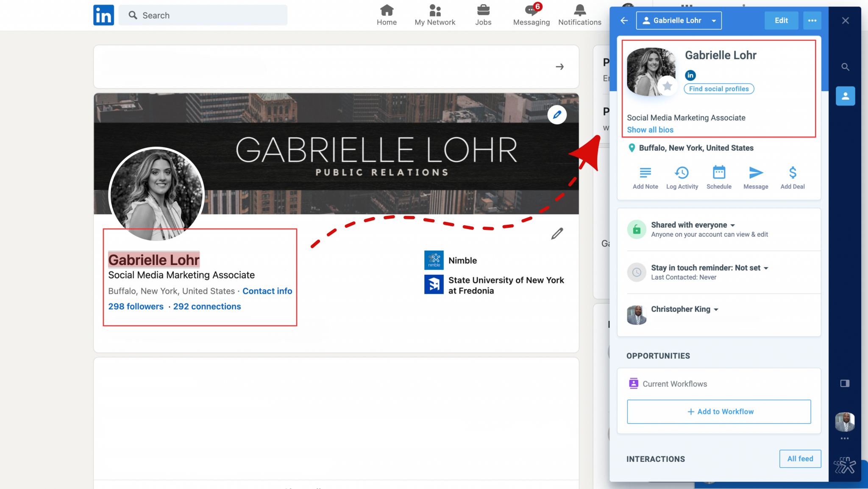This screenshot has width=868, height=489.
Task: Open the Nimble sidebar search icon
Action: coord(845,67)
